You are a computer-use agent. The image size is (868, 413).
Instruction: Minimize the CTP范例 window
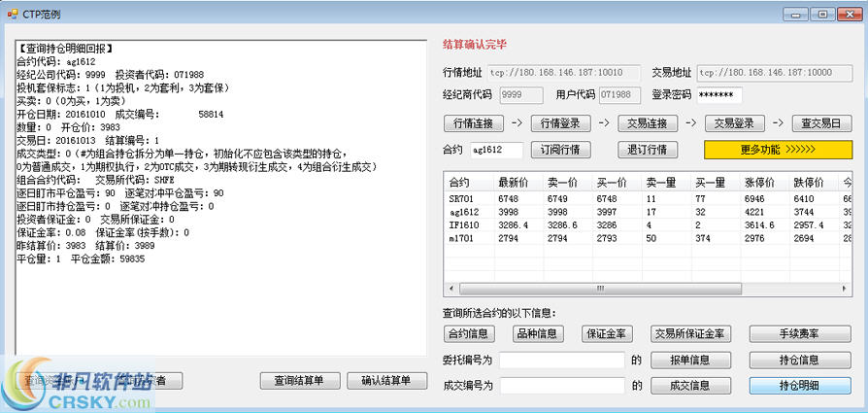point(795,15)
